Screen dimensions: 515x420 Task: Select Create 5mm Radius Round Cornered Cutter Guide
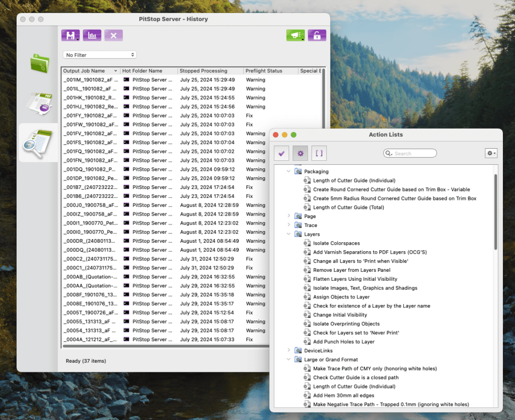(x=394, y=198)
